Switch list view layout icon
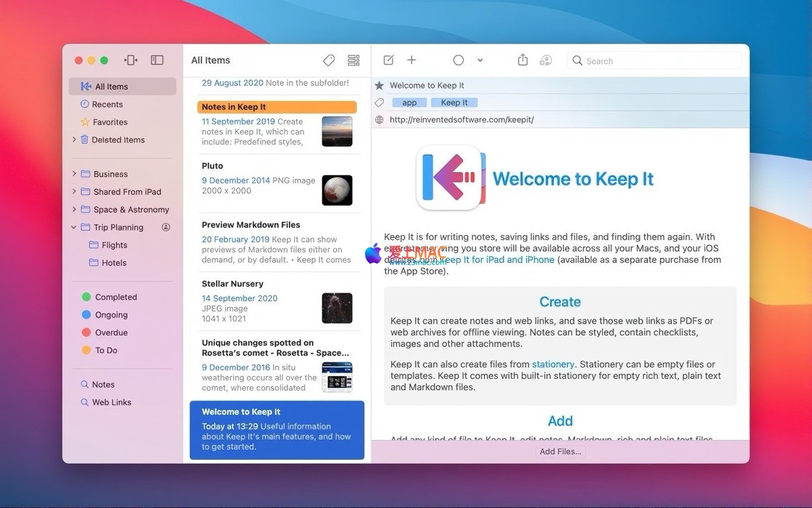This screenshot has width=812, height=508. (354, 60)
